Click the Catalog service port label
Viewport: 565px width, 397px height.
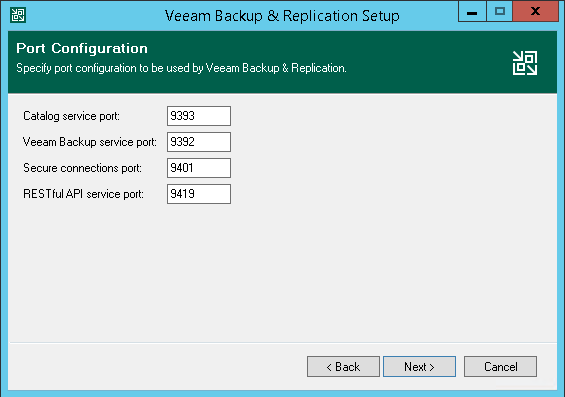point(71,116)
